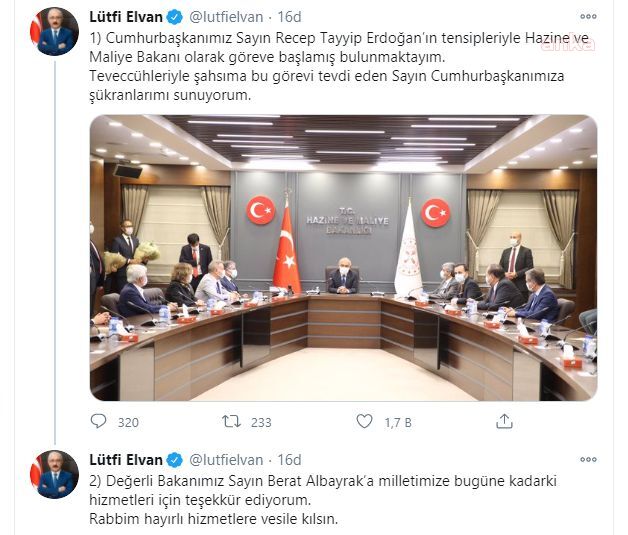
Task: Open the three-dot menu on the second tweet
Action: 588,460
